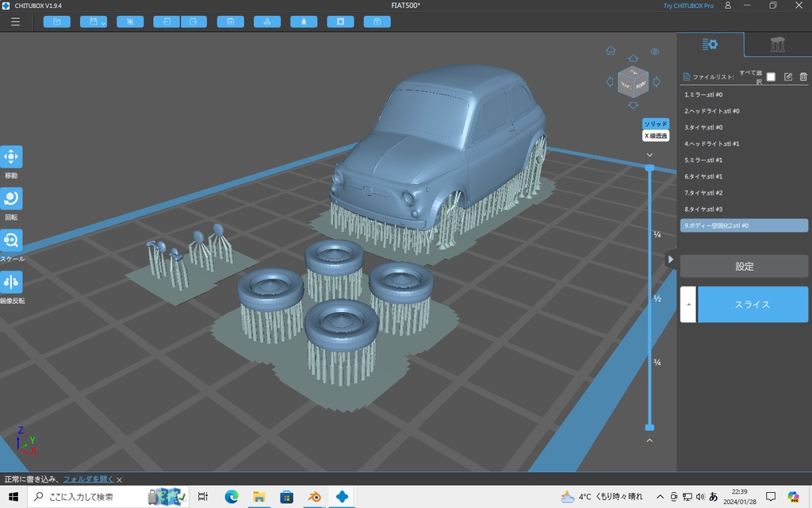Click the redo toolbar icon
This screenshot has height=508, width=812.
(193, 21)
